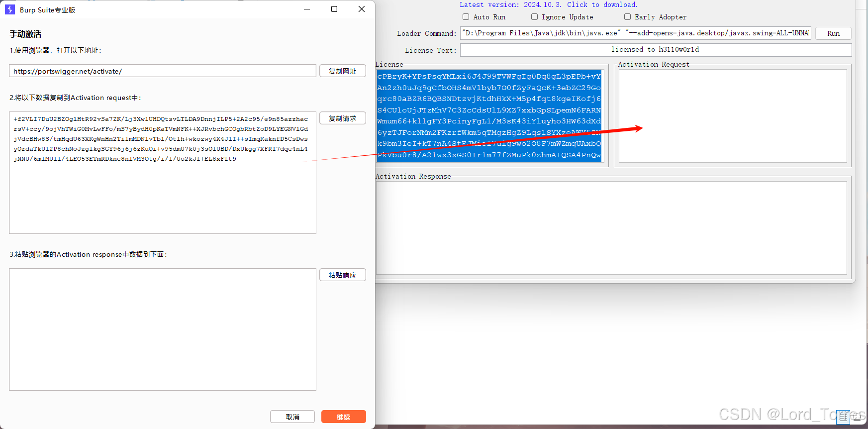868x429 pixels.
Task: Toggle the Ignore Update checkbox
Action: (534, 17)
